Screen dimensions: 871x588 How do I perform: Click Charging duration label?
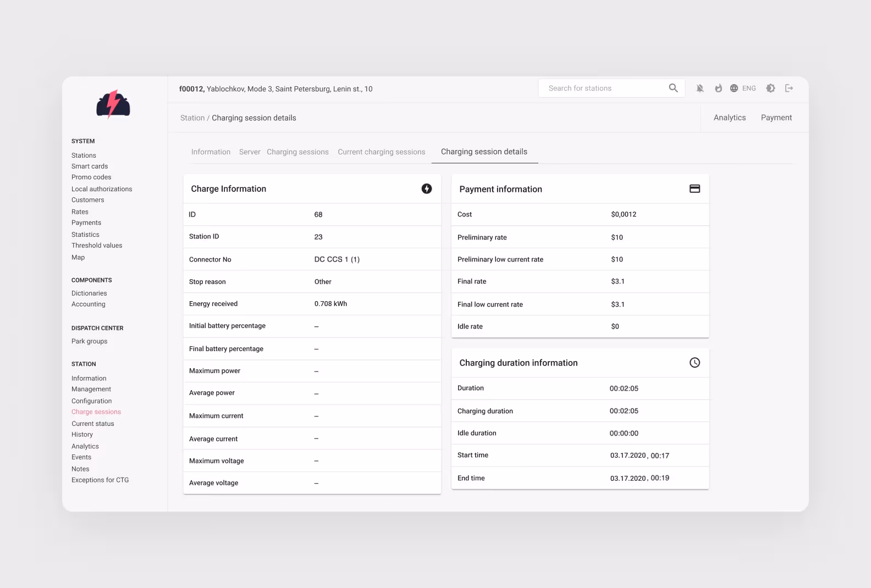pyautogui.click(x=485, y=411)
